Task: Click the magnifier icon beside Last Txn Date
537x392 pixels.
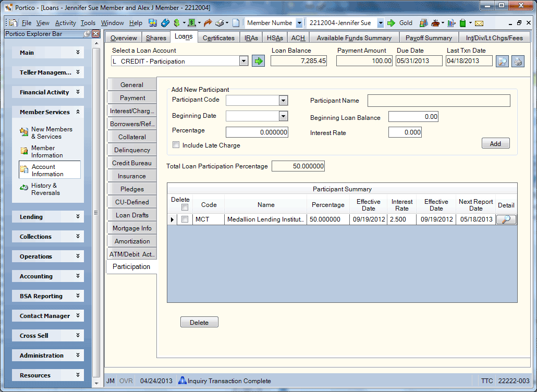Action: [502, 62]
